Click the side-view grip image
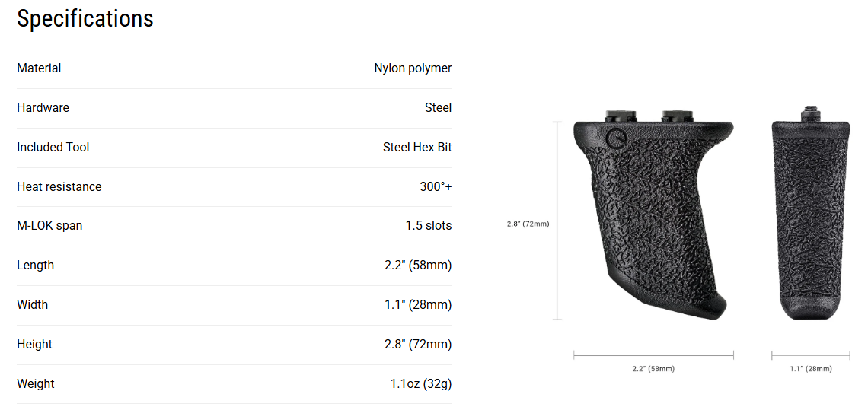This screenshot has width=868, height=407. (x=653, y=215)
